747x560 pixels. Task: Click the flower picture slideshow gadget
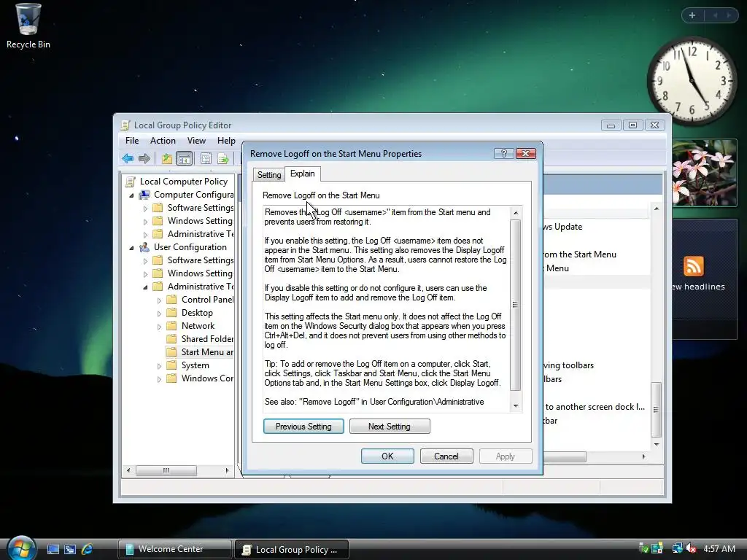point(705,173)
